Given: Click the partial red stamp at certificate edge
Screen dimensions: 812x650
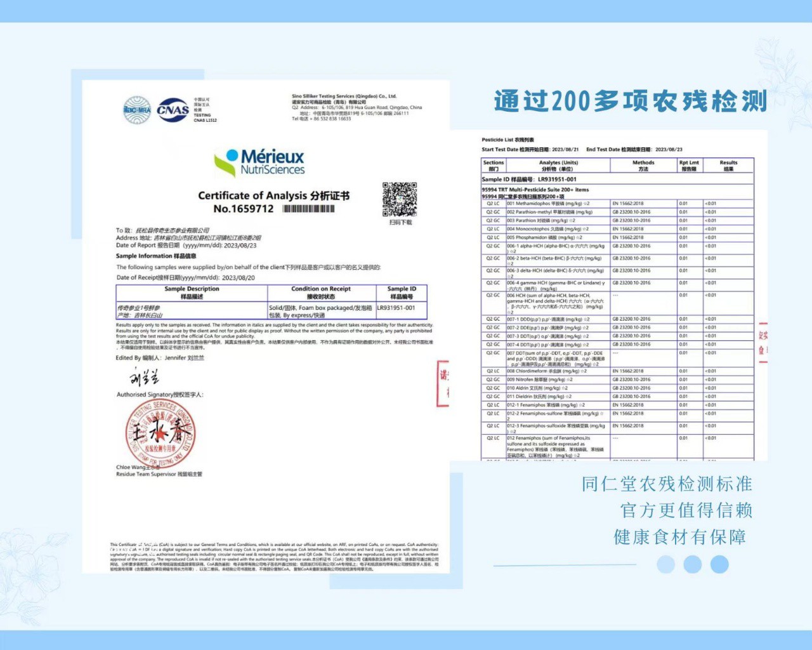Looking at the screenshot, I should 443,383.
